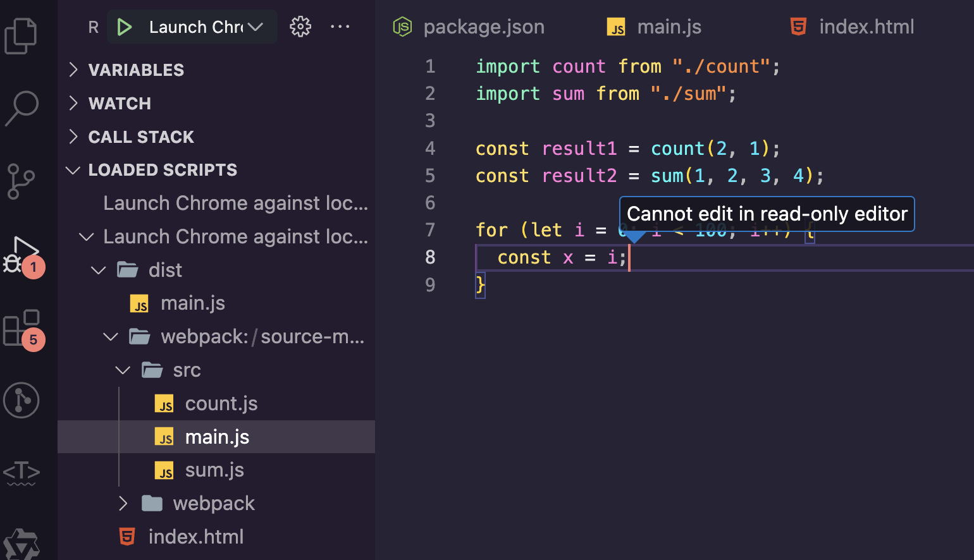Expand the VARIABLES section
Screen dimensions: 974x560
tap(136, 70)
